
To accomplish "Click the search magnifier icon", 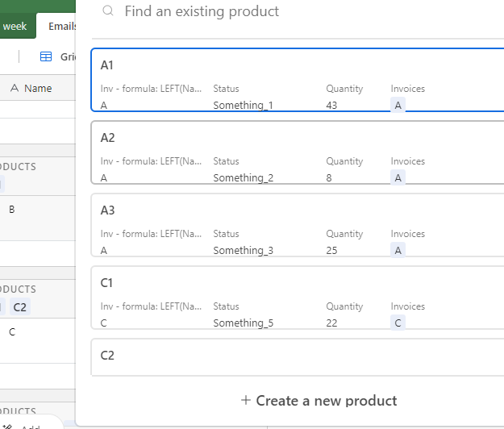I will (108, 11).
